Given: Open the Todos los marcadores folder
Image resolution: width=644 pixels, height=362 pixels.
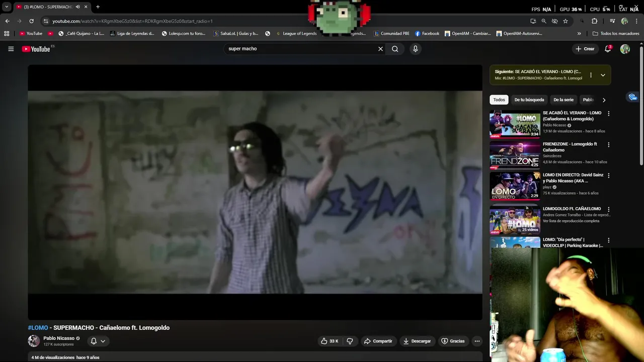Looking at the screenshot, I should point(616,34).
